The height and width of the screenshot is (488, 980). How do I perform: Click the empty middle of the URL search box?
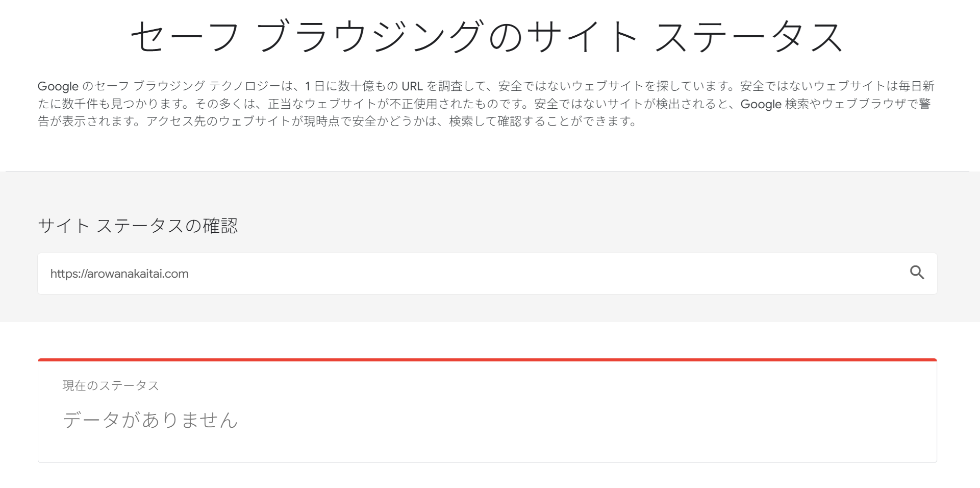click(510, 274)
